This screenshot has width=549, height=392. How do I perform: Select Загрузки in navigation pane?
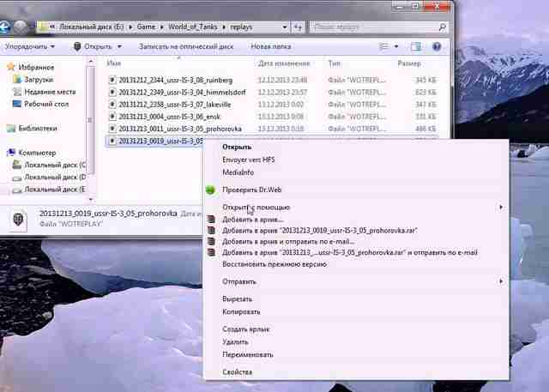click(x=39, y=80)
